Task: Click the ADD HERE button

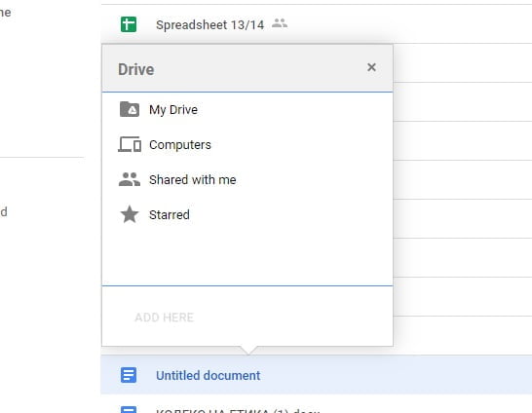Action: click(x=165, y=318)
